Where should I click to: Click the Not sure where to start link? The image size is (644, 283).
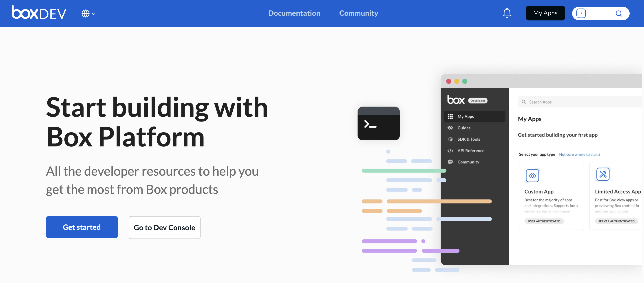pyautogui.click(x=580, y=154)
